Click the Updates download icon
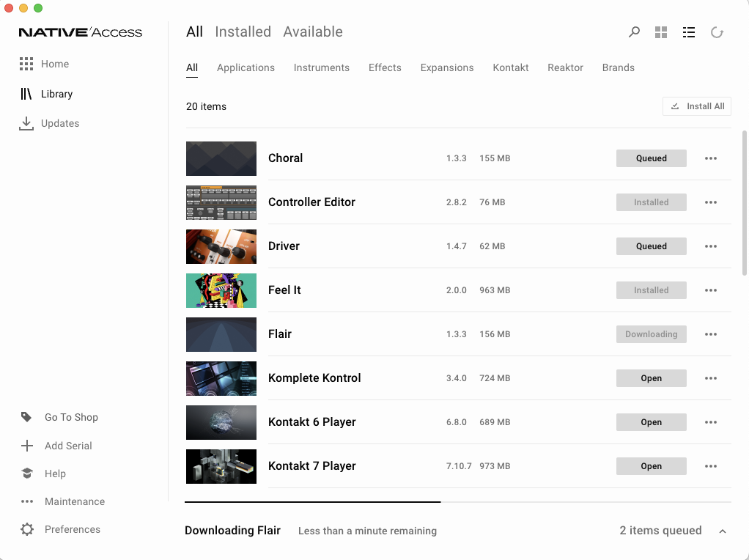 tap(26, 123)
